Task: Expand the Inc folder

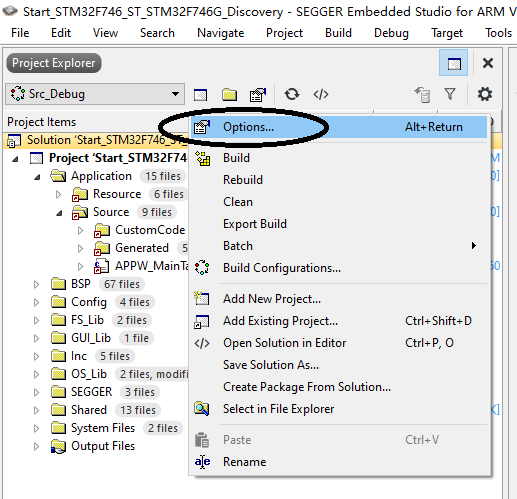Action: pos(37,356)
